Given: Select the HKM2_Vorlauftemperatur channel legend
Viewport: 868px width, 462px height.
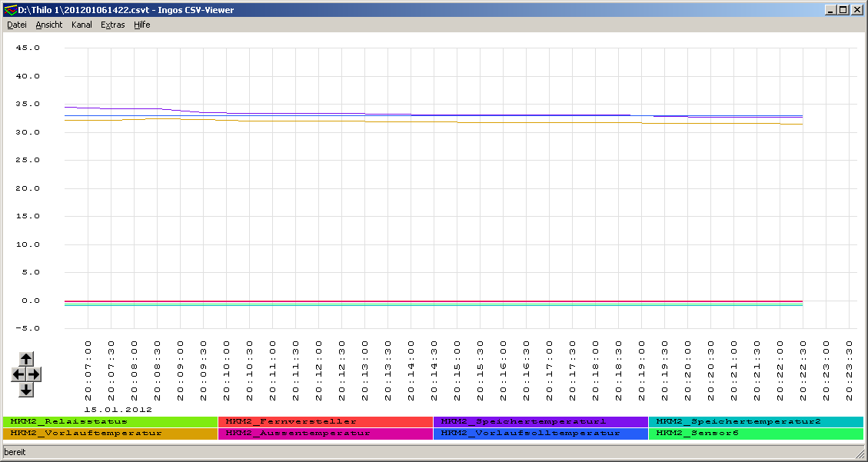Looking at the screenshot, I should 110,434.
